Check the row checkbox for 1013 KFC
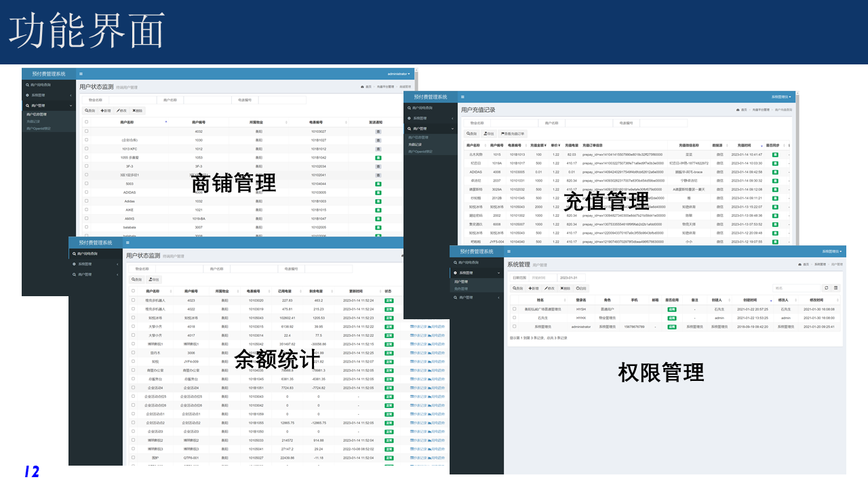This screenshot has width=868, height=488. pos(86,148)
